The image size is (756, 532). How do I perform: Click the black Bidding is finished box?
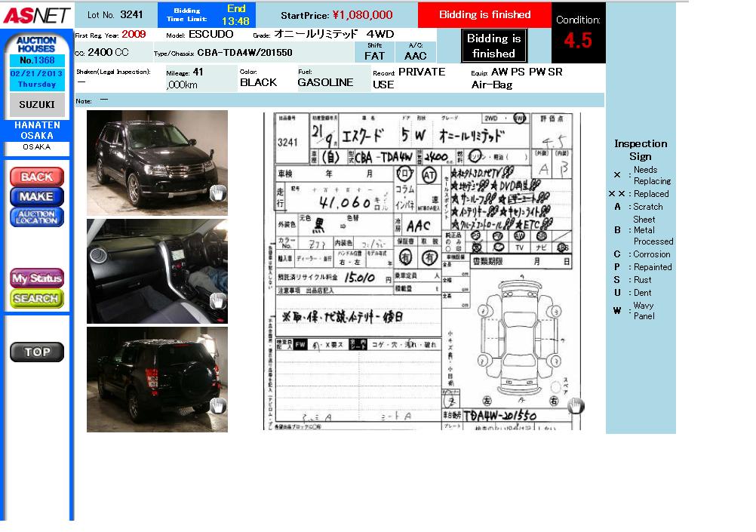coord(493,46)
